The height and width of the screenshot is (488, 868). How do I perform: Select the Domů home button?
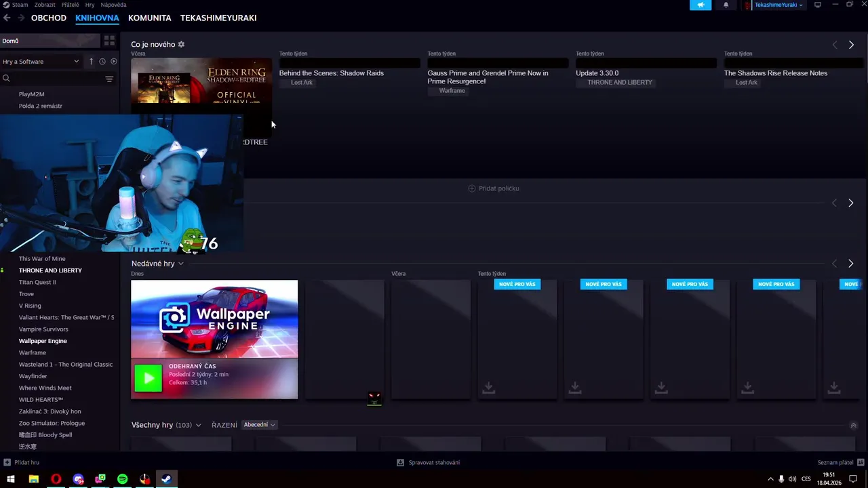pyautogui.click(x=50, y=41)
